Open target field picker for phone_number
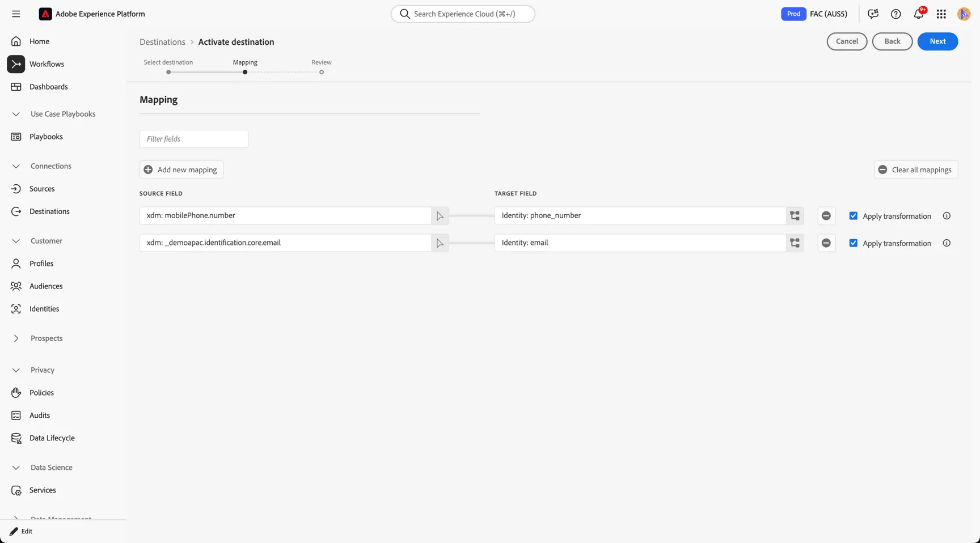Screen dimensions: 980x543 [795, 215]
